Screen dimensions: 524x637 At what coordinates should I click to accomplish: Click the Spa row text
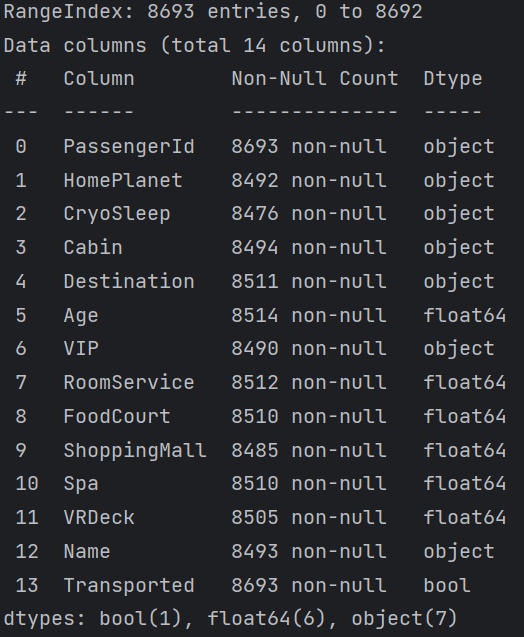[x=261, y=484]
